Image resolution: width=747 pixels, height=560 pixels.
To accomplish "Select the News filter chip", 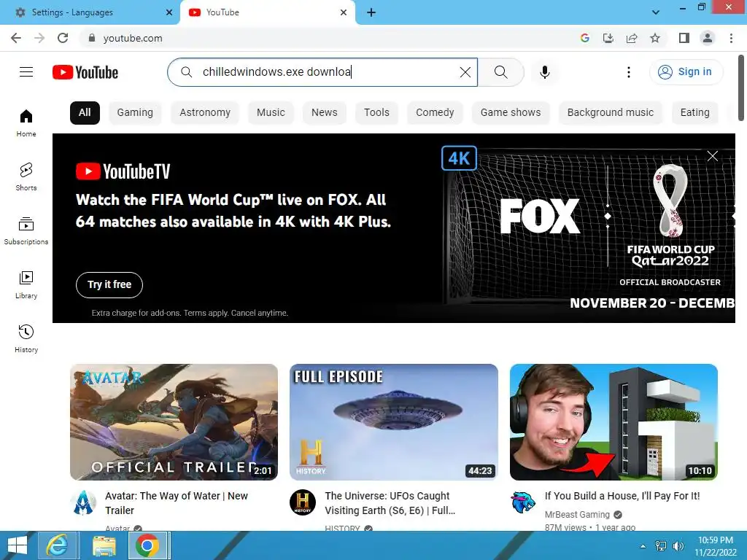I will [324, 113].
